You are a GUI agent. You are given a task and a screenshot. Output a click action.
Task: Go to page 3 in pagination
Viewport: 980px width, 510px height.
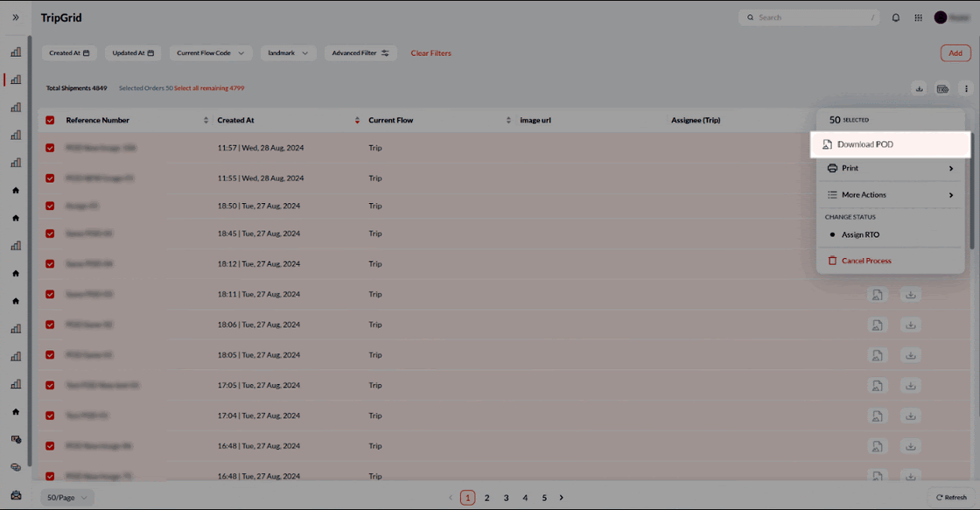tap(506, 498)
